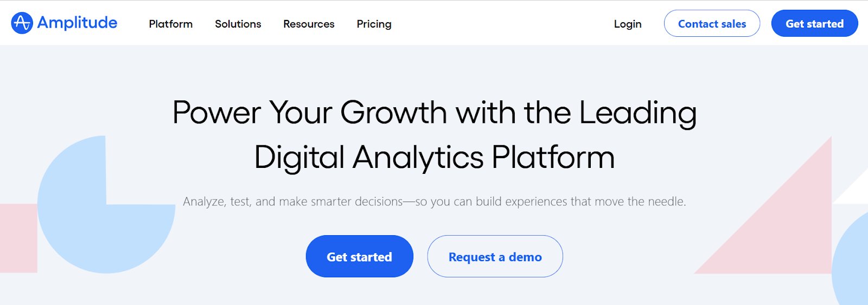Click the large pink triangle graphic
This screenshot has height=305, width=868.
coord(787,228)
